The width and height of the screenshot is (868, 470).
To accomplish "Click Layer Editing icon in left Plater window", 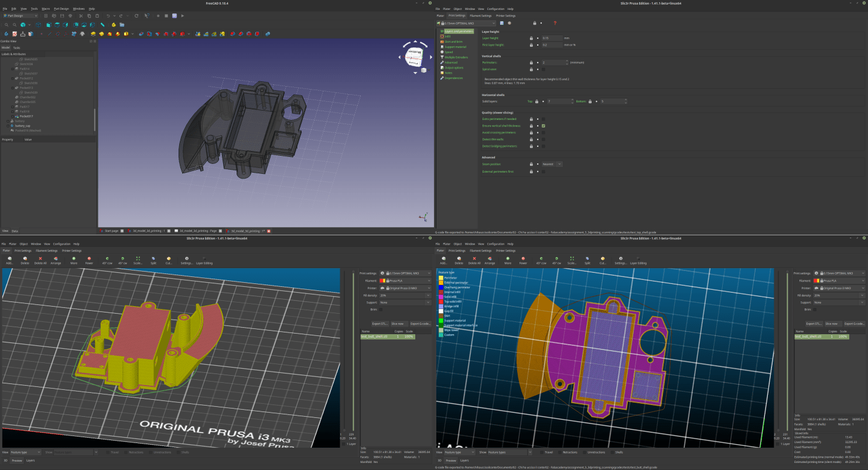I will coord(204,260).
